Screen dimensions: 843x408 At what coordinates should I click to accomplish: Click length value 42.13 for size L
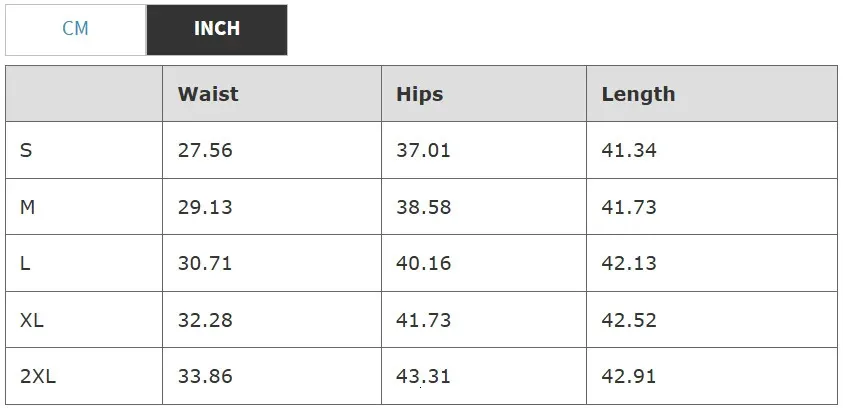point(629,264)
